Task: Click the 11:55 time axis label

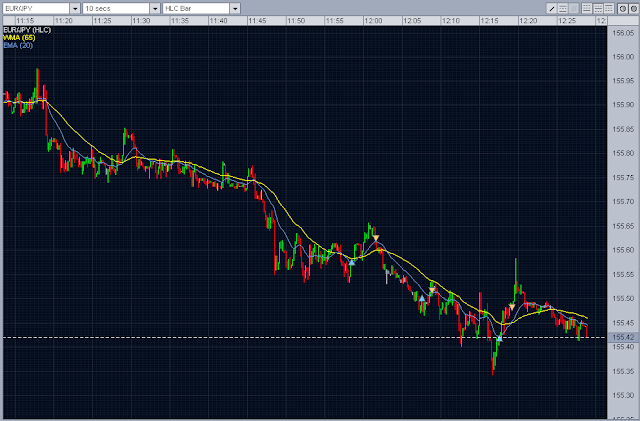Action: tap(334, 21)
